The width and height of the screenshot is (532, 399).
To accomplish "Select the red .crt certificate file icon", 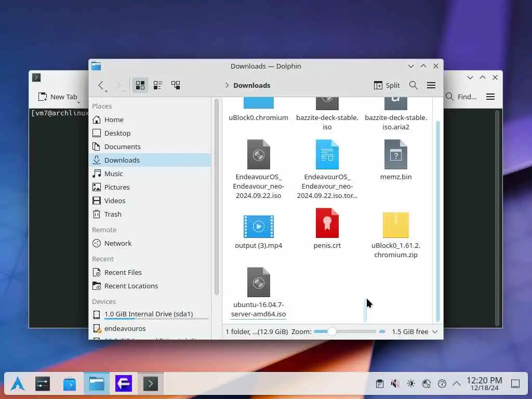I will click(327, 223).
